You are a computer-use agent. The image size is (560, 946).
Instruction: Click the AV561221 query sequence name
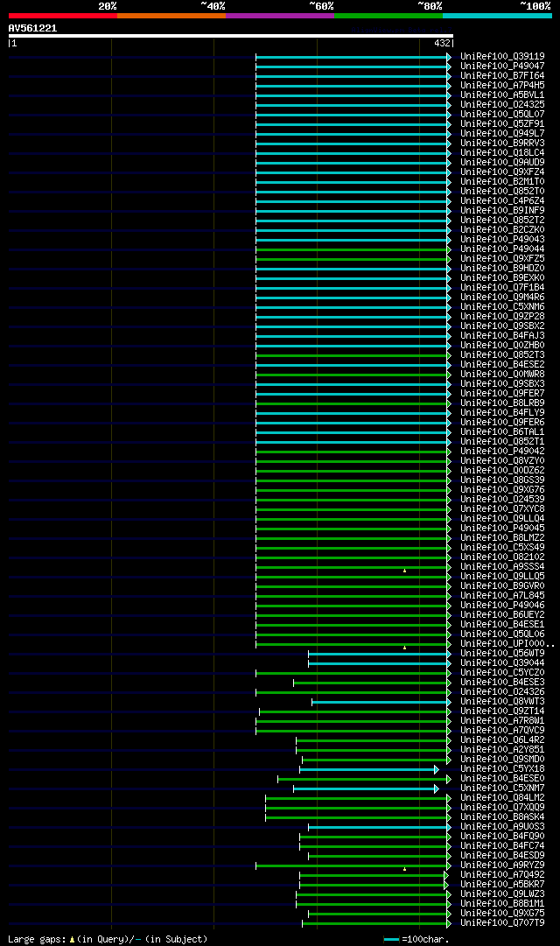(x=32, y=28)
